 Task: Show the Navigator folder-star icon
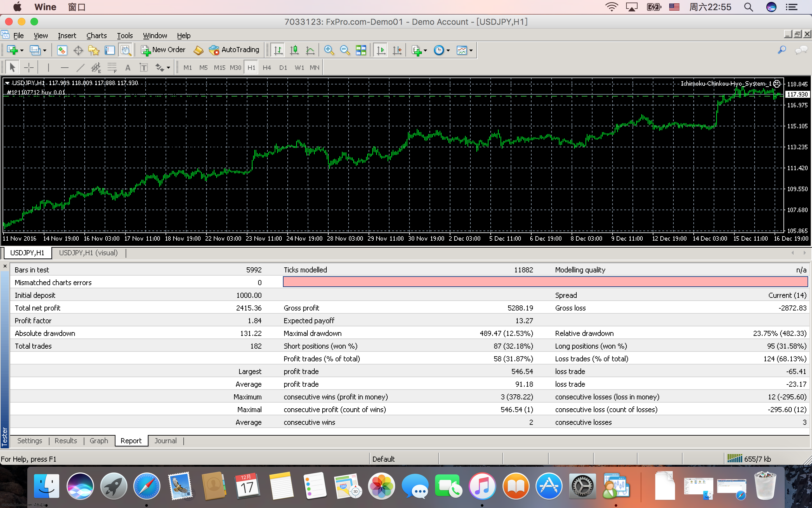click(94, 50)
